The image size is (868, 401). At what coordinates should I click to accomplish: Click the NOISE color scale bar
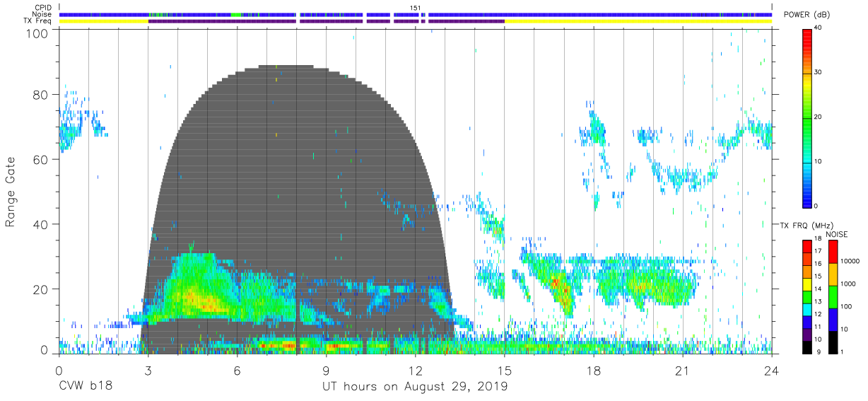tap(833, 296)
